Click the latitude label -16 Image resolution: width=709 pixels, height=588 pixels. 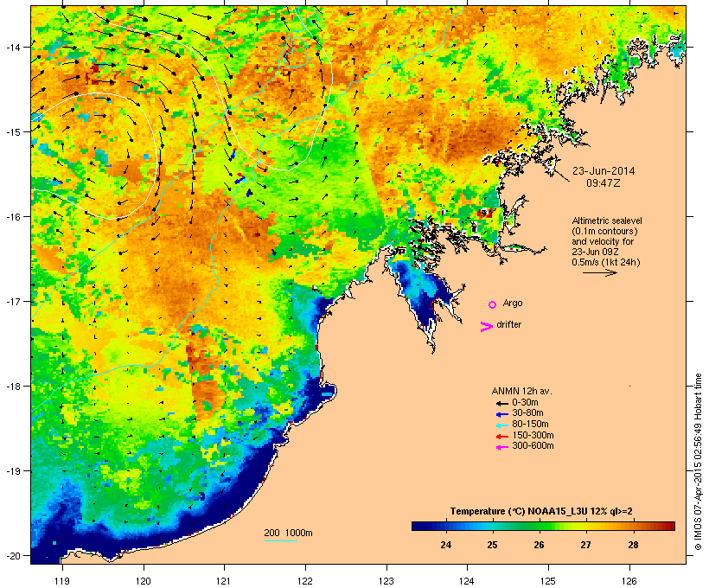(14, 217)
